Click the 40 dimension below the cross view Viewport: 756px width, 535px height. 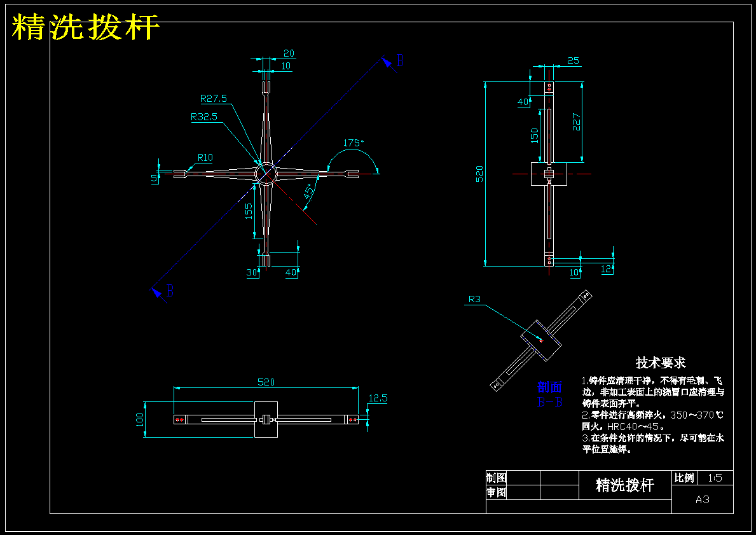pyautogui.click(x=291, y=272)
